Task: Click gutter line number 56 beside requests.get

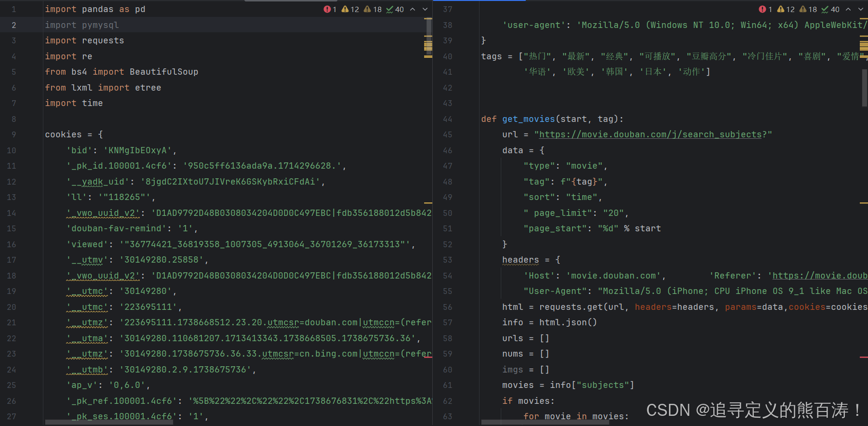Action: (448, 307)
